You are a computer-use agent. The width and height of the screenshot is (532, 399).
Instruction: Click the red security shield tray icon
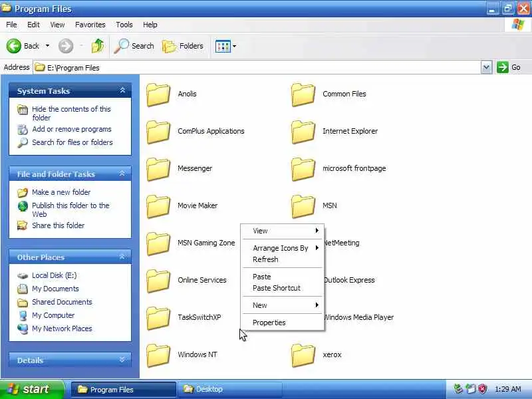482,389
